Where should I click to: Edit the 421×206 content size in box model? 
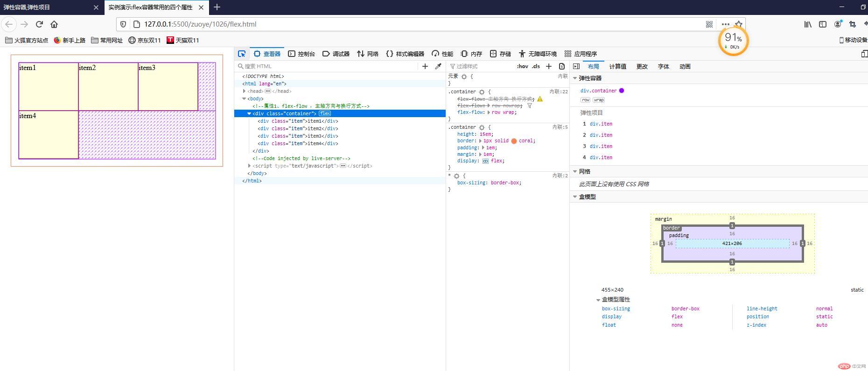(732, 243)
